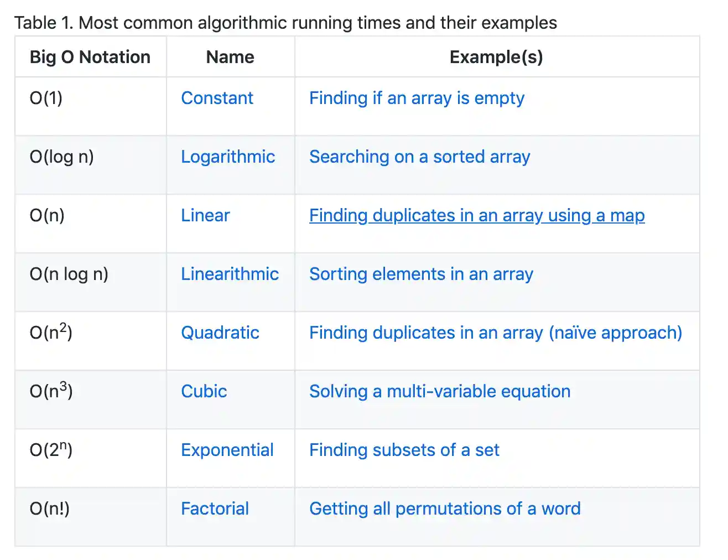The image size is (728, 560).
Task: Open the Linearithmic link
Action: click(230, 274)
